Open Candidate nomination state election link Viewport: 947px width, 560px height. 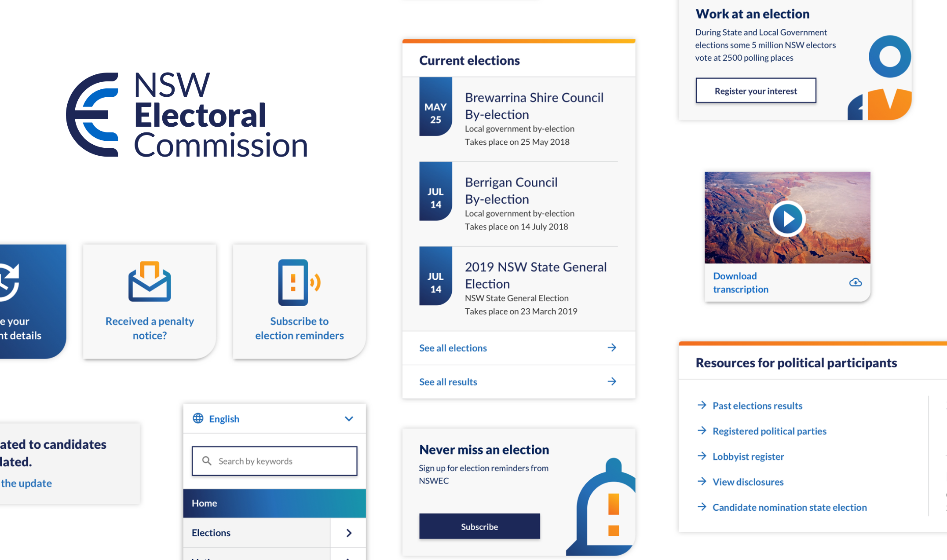click(790, 507)
